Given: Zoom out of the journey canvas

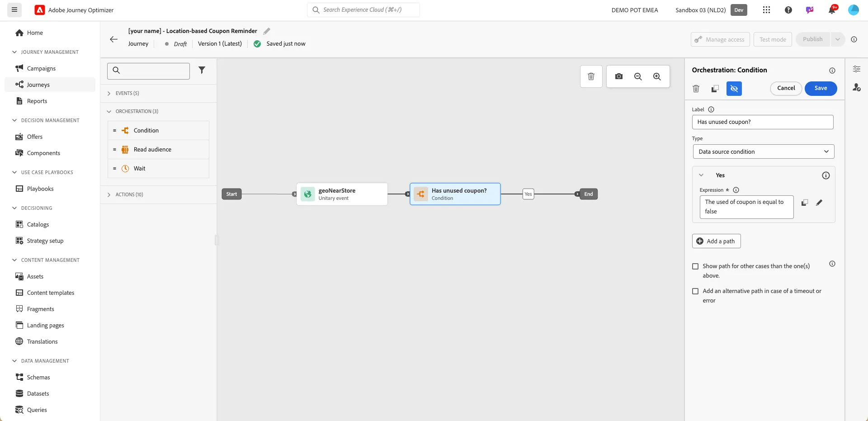Looking at the screenshot, I should (x=638, y=76).
